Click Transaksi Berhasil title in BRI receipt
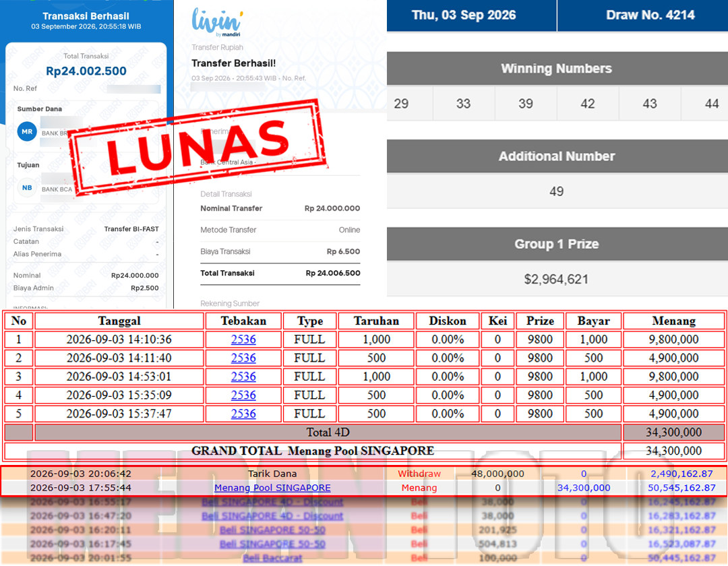This screenshot has width=728, height=566. pos(86,15)
